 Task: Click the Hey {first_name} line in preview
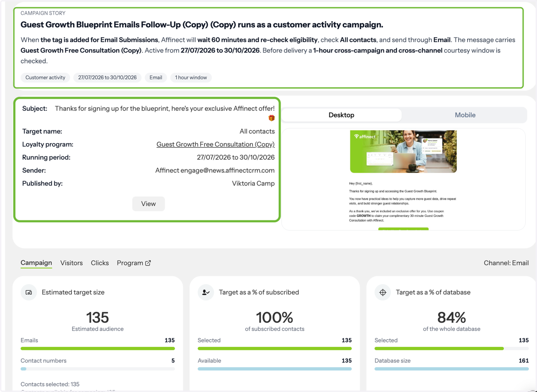click(361, 183)
